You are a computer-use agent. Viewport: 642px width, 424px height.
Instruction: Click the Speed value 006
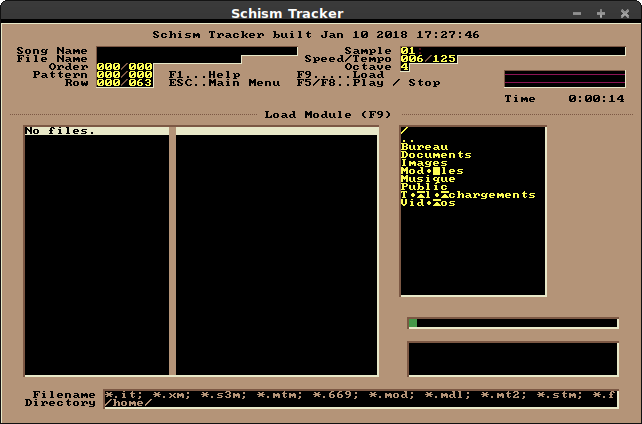(x=412, y=59)
